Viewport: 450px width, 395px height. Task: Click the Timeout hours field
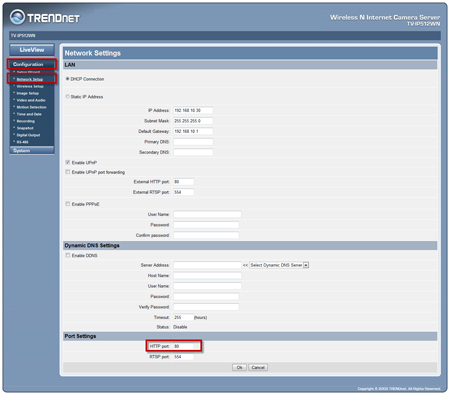(x=183, y=317)
